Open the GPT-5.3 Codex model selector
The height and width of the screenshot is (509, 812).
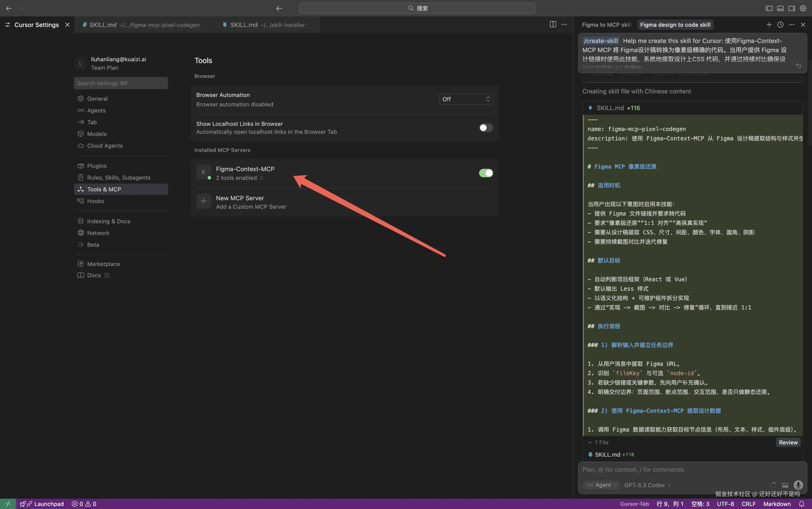pos(647,485)
